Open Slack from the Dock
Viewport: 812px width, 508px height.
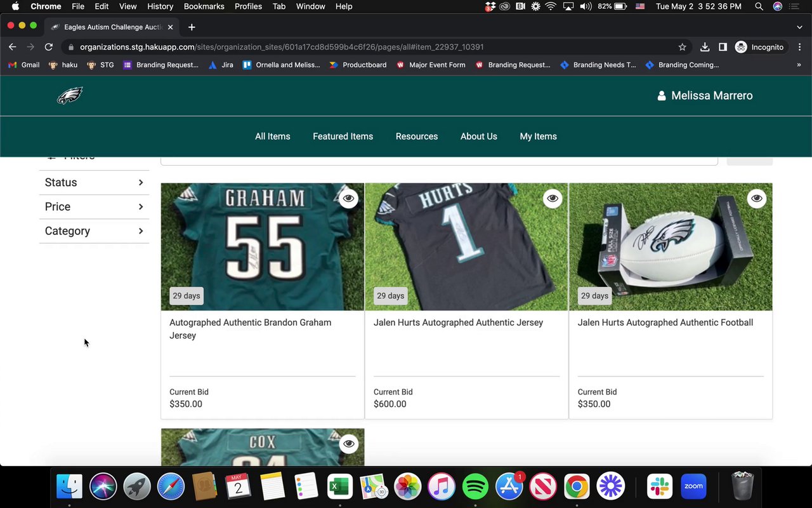(x=660, y=487)
